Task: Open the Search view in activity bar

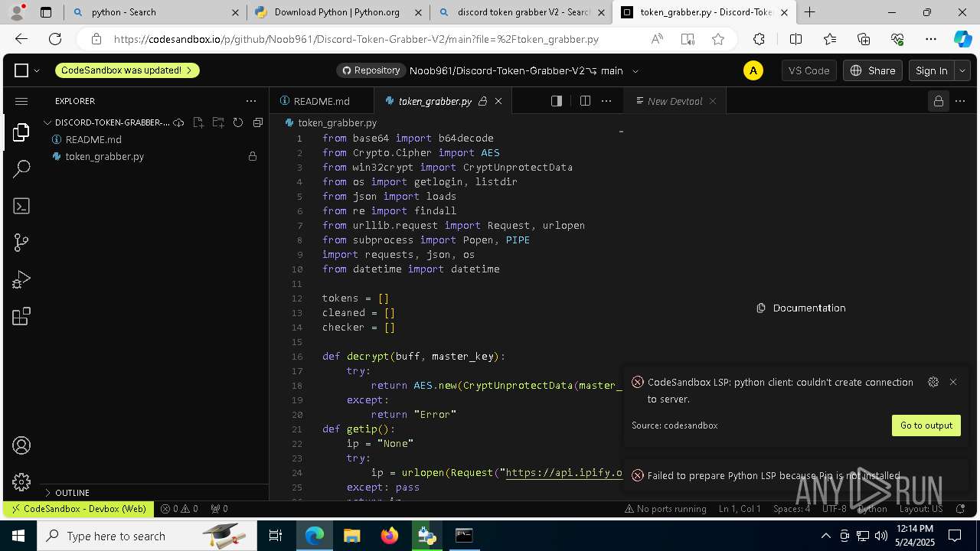Action: [21, 169]
